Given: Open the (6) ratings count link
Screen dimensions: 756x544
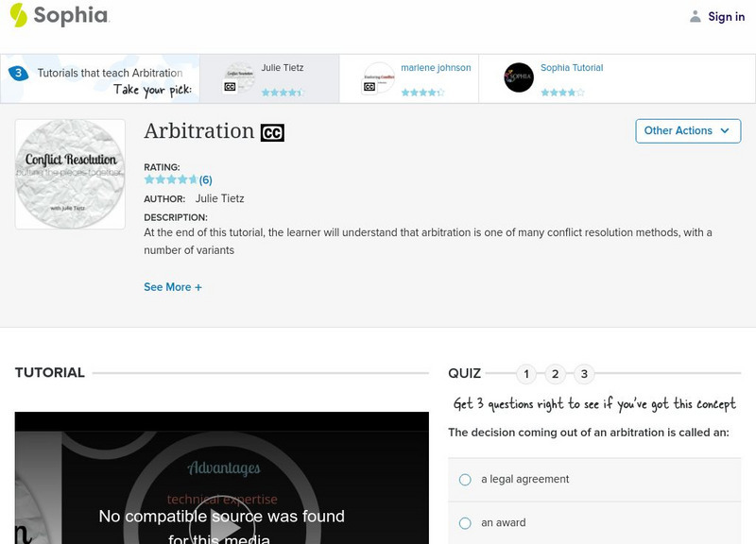Looking at the screenshot, I should point(206,180).
